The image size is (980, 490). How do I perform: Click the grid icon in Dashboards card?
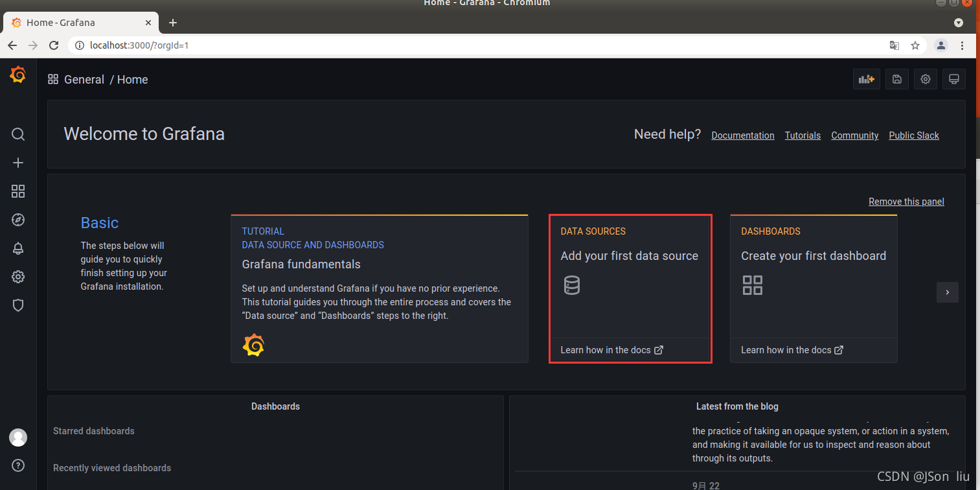(753, 285)
